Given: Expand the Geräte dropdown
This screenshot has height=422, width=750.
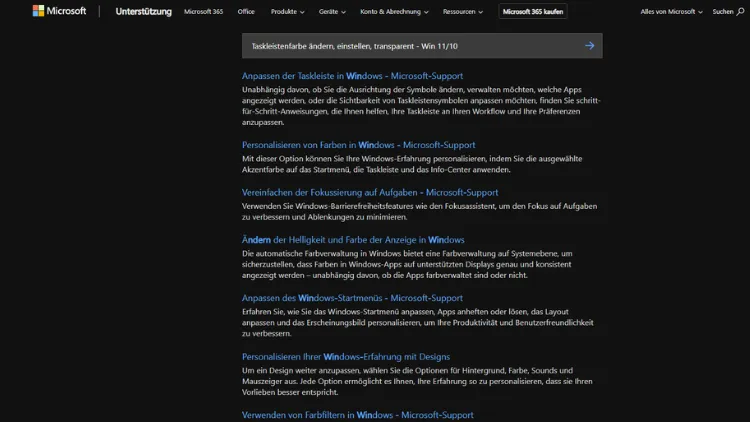Looking at the screenshot, I should (332, 11).
